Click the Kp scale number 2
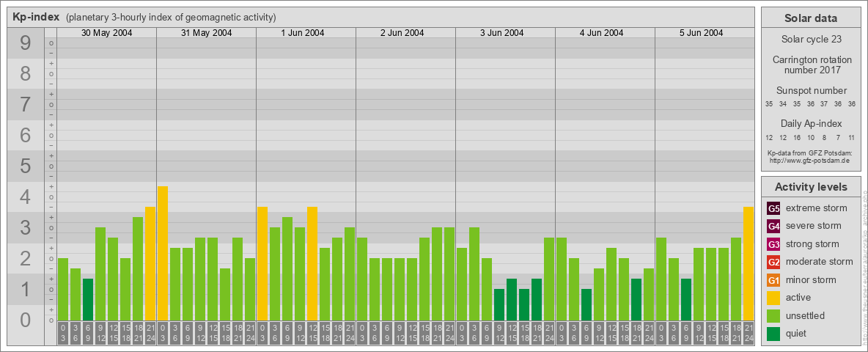 point(25,258)
